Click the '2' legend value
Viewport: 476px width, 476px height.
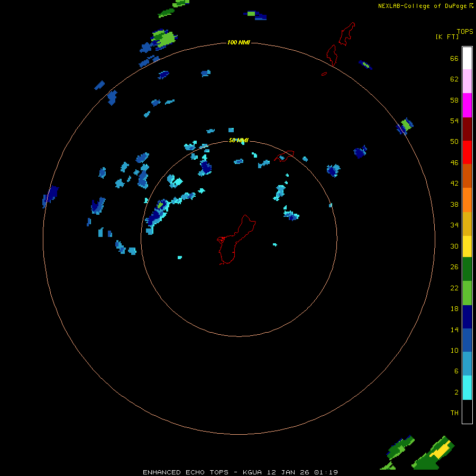click(456, 392)
